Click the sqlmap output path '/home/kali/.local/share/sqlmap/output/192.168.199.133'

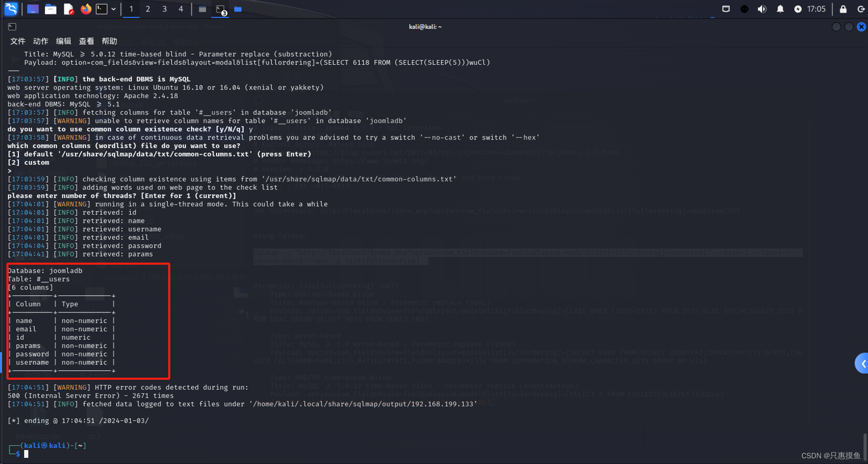363,404
